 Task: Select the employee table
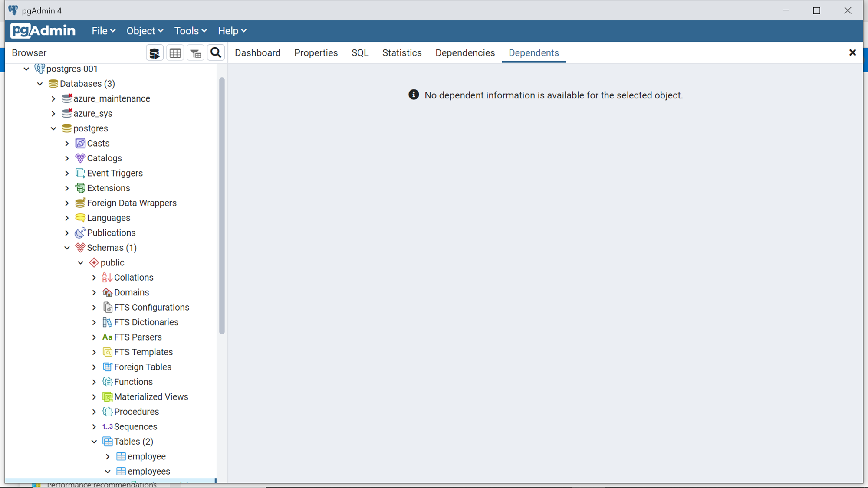[146, 456]
